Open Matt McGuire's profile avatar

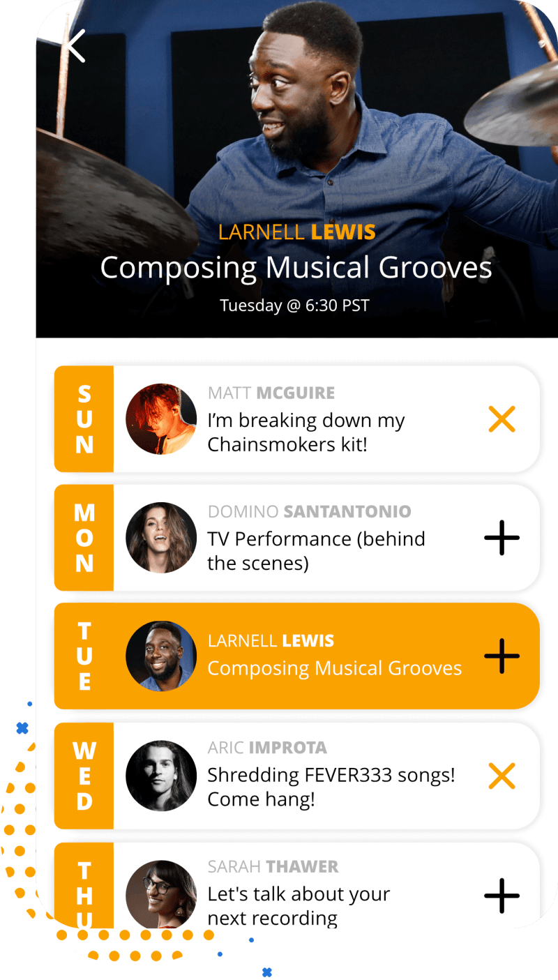click(161, 419)
